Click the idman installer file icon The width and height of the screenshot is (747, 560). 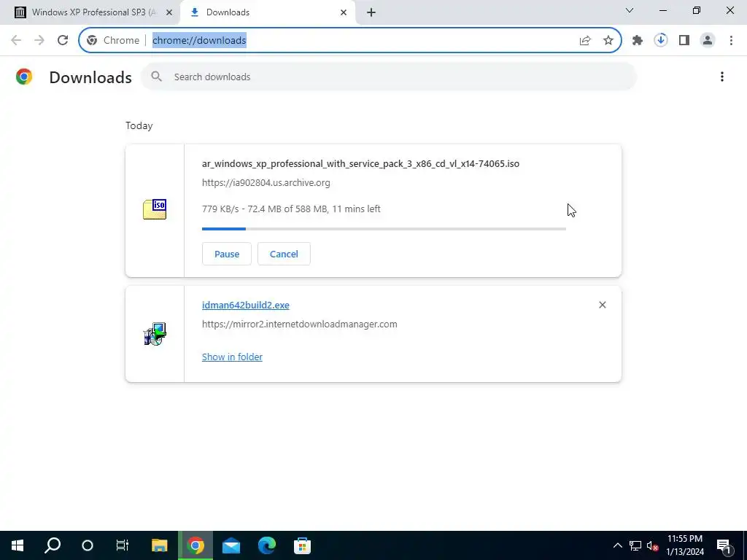[x=155, y=334]
